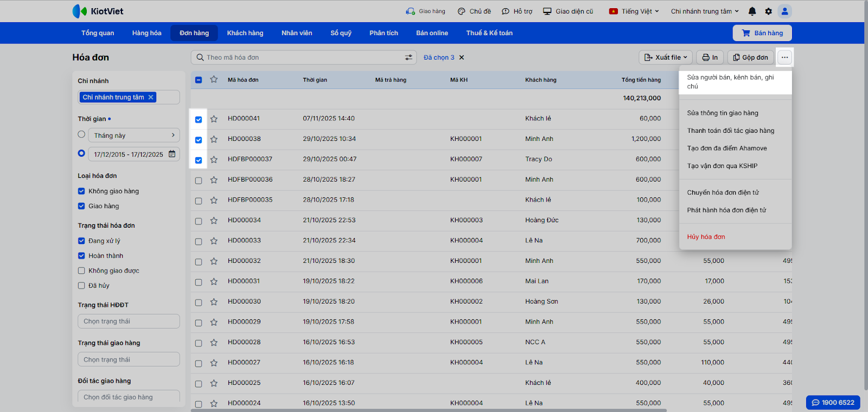This screenshot has height=412, width=868.
Task: Open the Hàng hóa navigation tab
Action: 146,33
